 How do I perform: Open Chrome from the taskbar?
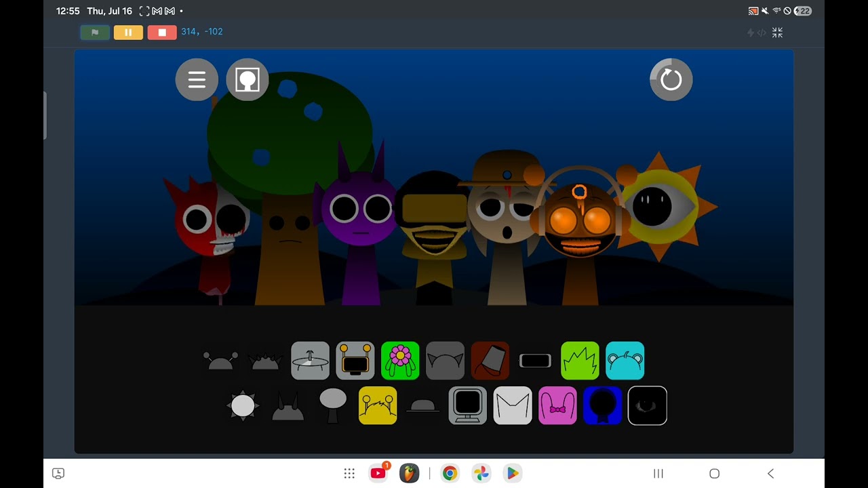pyautogui.click(x=450, y=473)
